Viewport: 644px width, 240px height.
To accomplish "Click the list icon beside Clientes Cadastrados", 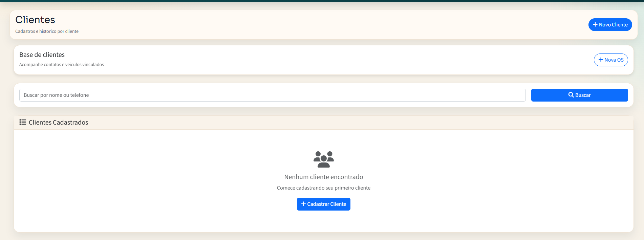I will pos(23,122).
